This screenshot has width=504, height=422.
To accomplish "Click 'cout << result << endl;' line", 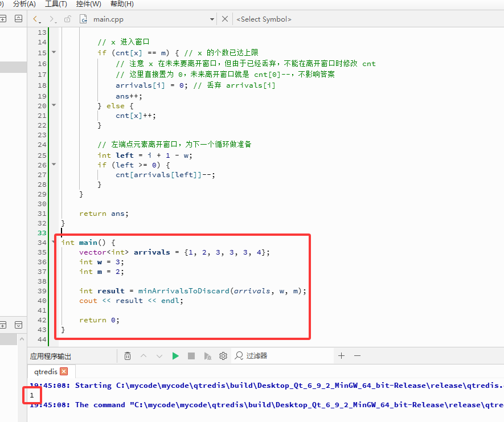I will click(x=131, y=301).
